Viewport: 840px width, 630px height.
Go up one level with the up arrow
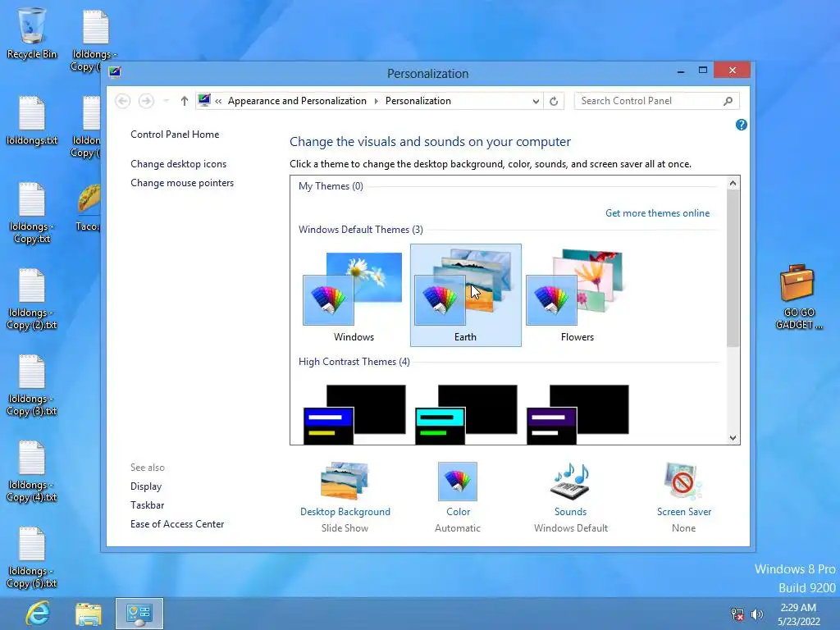(x=185, y=101)
